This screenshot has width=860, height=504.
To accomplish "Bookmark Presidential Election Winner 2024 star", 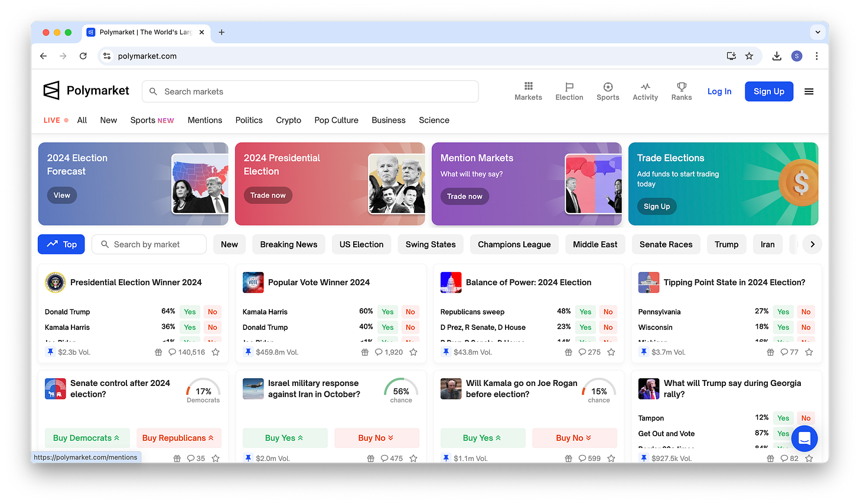I will (216, 352).
